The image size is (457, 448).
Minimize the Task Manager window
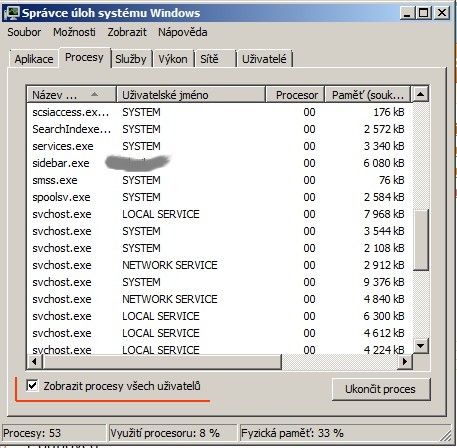(x=407, y=13)
